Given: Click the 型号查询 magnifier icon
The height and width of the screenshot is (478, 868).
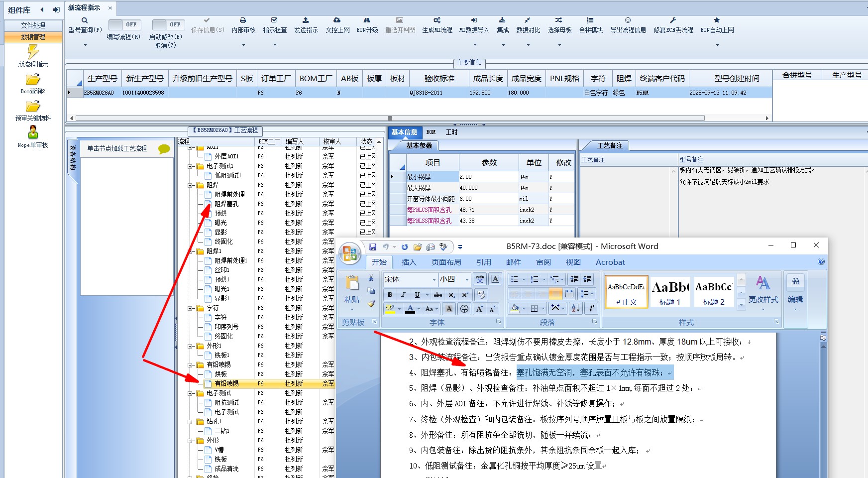Looking at the screenshot, I should [x=85, y=20].
